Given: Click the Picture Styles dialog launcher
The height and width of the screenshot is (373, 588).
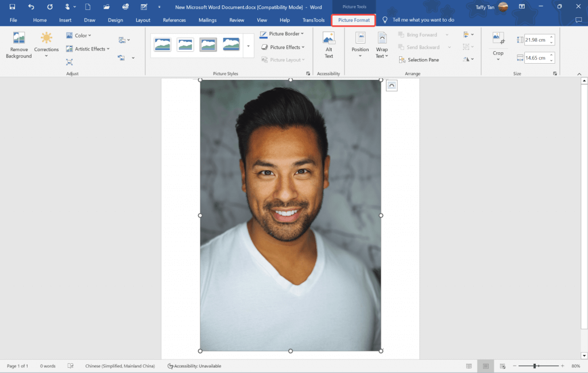Looking at the screenshot, I should pos(308,73).
